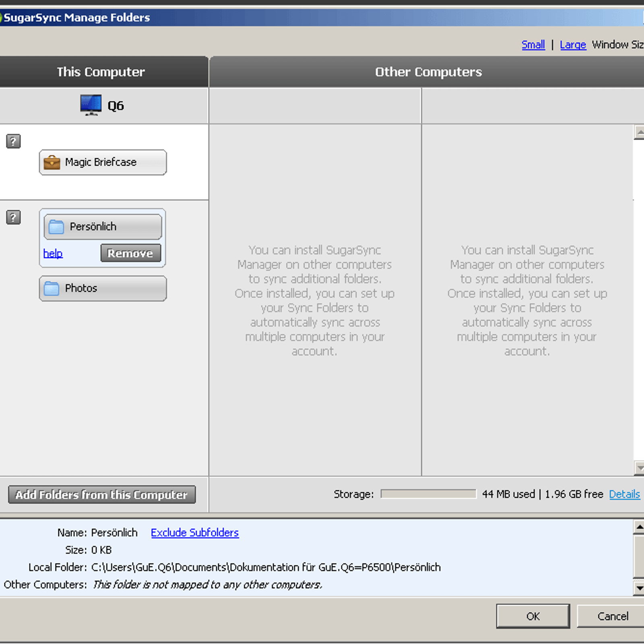Image resolution: width=644 pixels, height=644 pixels.
Task: Click the Q6 computer name label
Action: [116, 106]
